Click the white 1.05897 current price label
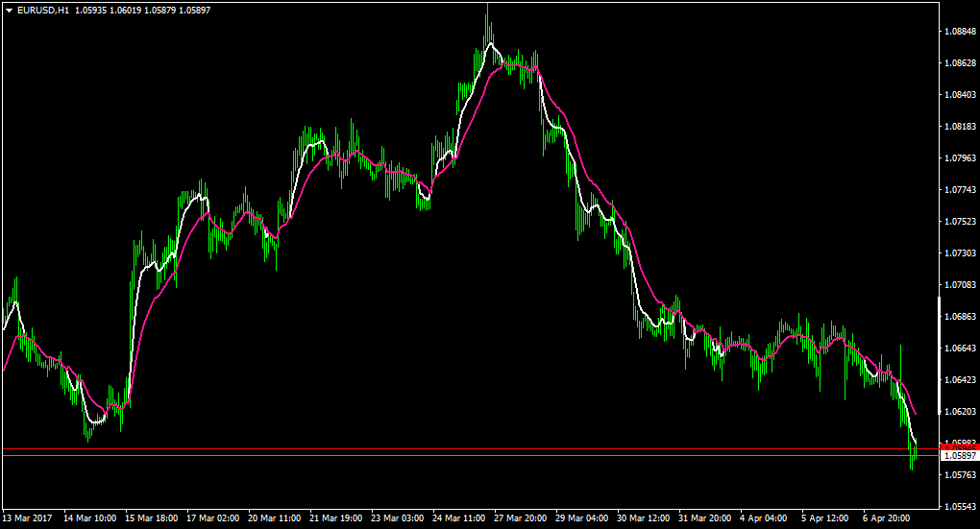This screenshot has width=980, height=529. pos(960,456)
